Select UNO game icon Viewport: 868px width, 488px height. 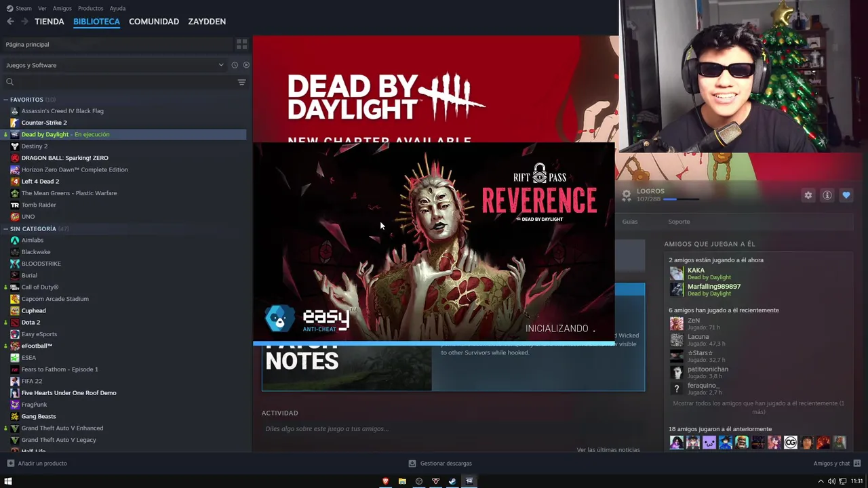(15, 217)
